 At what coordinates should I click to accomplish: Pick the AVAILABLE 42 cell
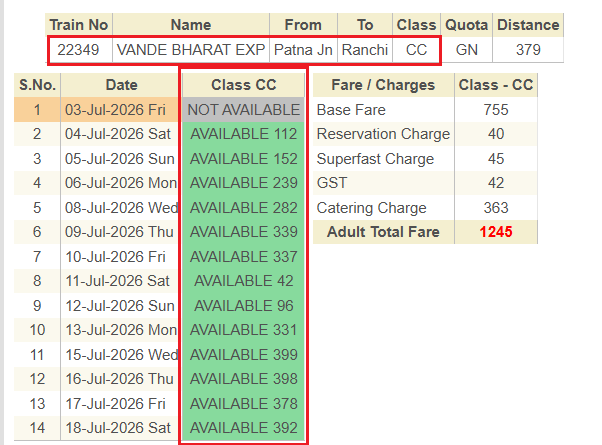point(243,281)
